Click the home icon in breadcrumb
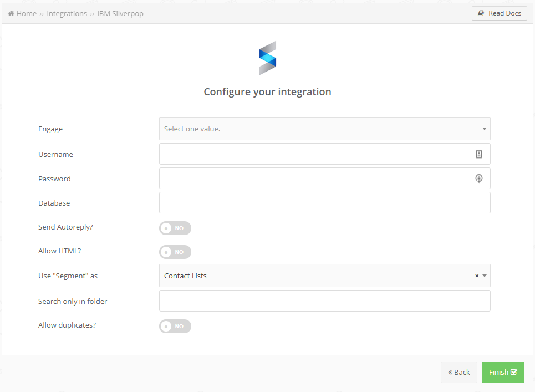Screen dimensions: 535x392 pyautogui.click(x=11, y=14)
